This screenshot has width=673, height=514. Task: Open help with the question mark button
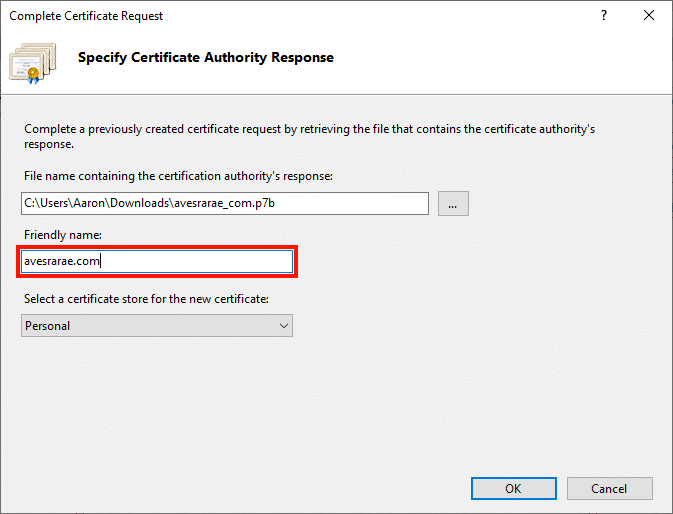[x=603, y=16]
